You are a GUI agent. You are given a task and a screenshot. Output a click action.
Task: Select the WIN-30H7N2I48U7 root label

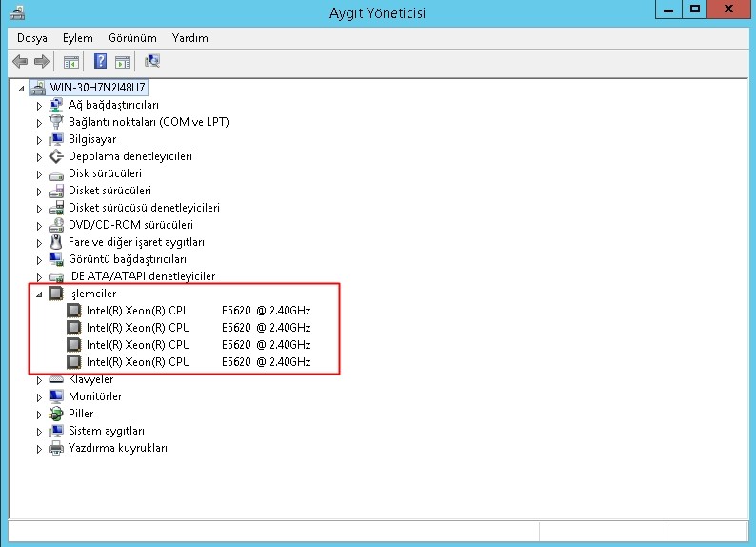click(97, 88)
